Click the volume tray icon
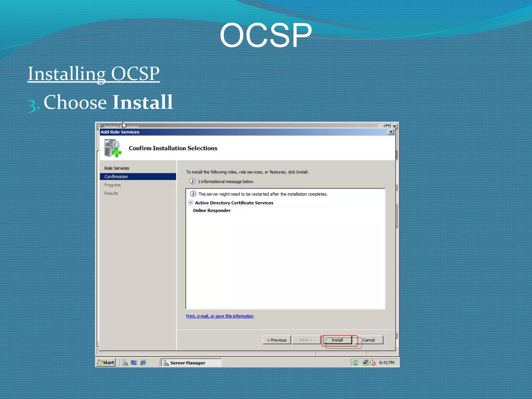532x399 pixels. [373, 363]
